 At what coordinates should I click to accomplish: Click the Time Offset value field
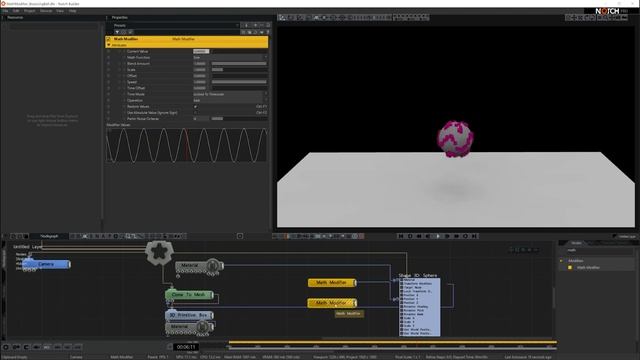point(201,88)
